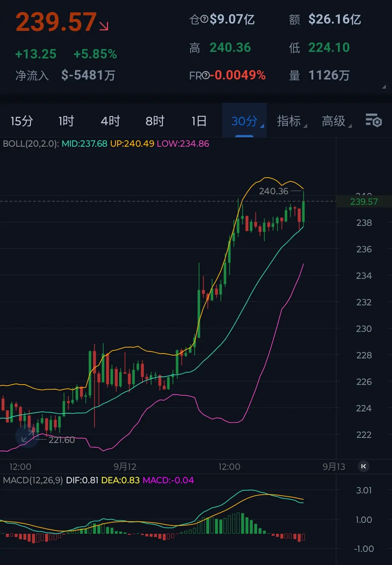Tap the current price 239.57
This screenshot has height=565, width=392.
pyautogui.click(x=56, y=22)
